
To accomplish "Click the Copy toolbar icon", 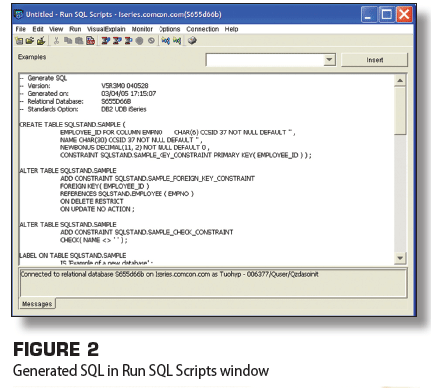I will 68,41.
